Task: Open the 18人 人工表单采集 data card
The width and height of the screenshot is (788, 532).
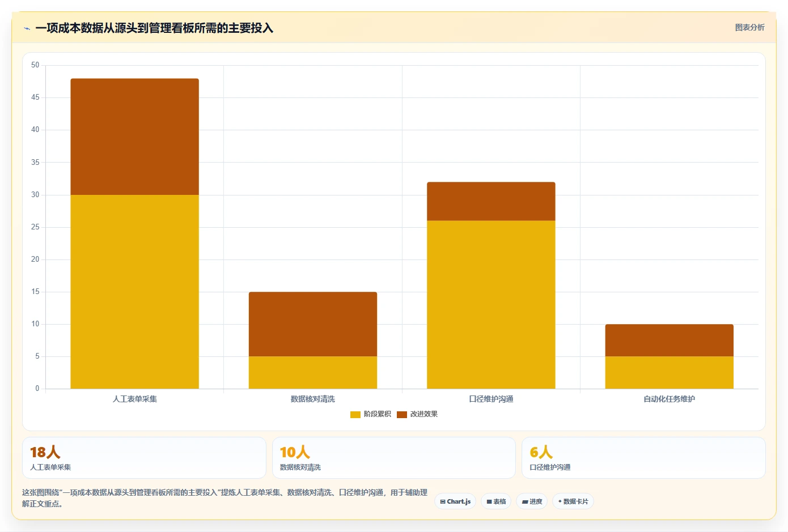Action: 144,458
